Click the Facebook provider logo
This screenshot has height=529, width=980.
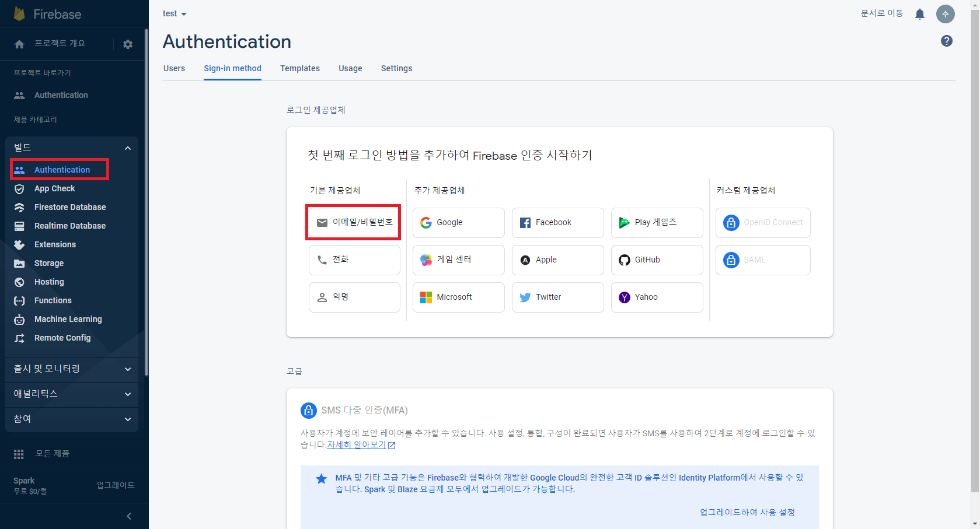point(525,223)
